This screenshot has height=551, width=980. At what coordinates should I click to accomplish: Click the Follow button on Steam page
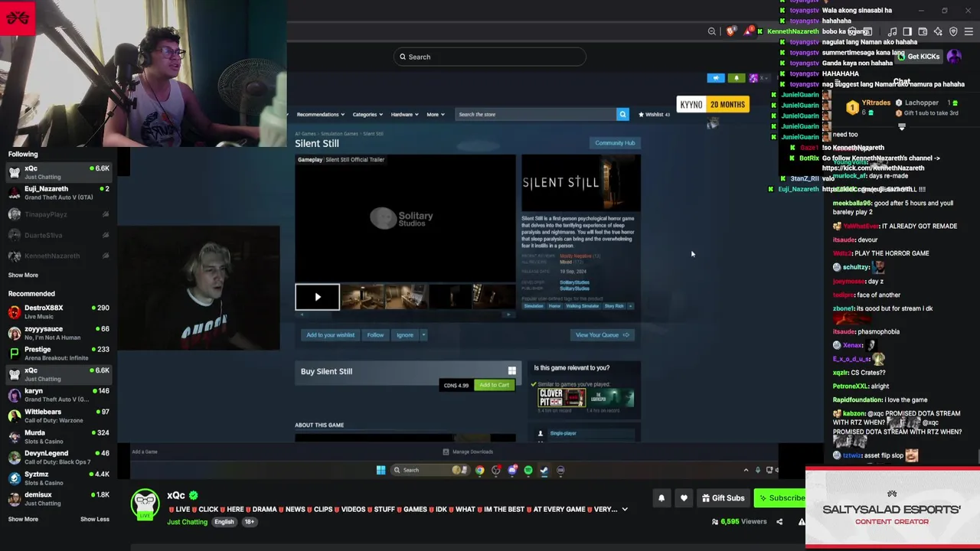(375, 334)
